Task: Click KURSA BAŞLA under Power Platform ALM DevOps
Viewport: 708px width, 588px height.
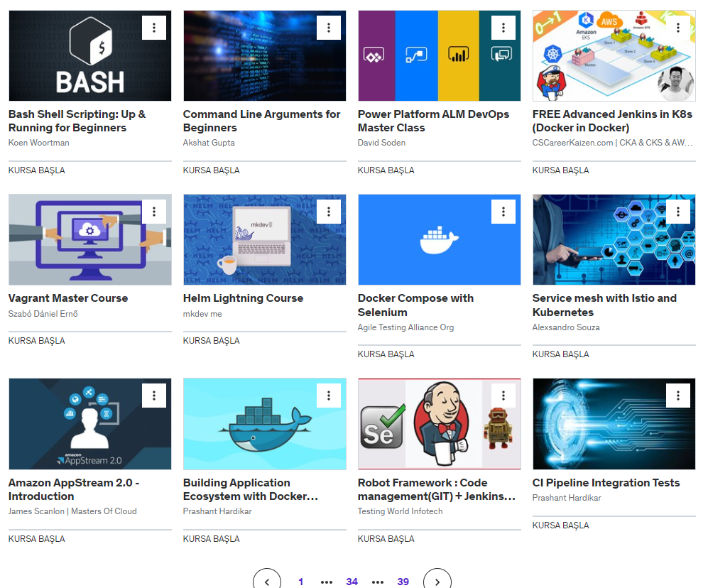Action: click(x=386, y=170)
